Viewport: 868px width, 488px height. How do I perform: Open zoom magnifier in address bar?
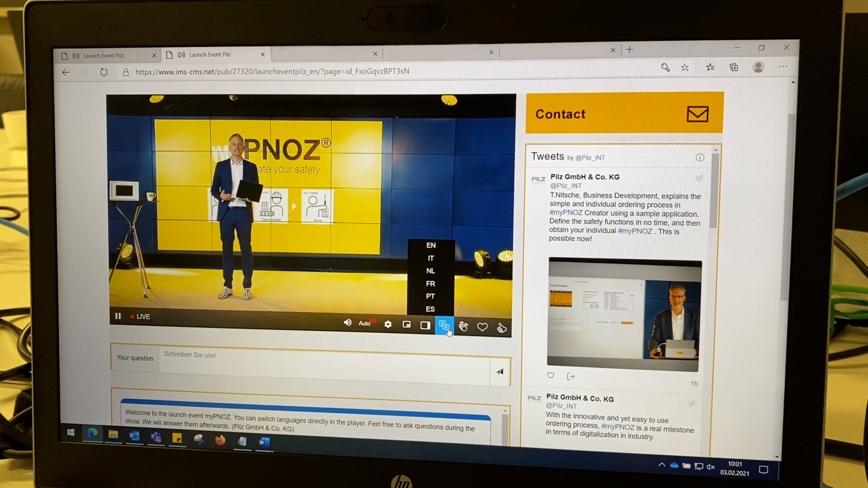point(665,67)
